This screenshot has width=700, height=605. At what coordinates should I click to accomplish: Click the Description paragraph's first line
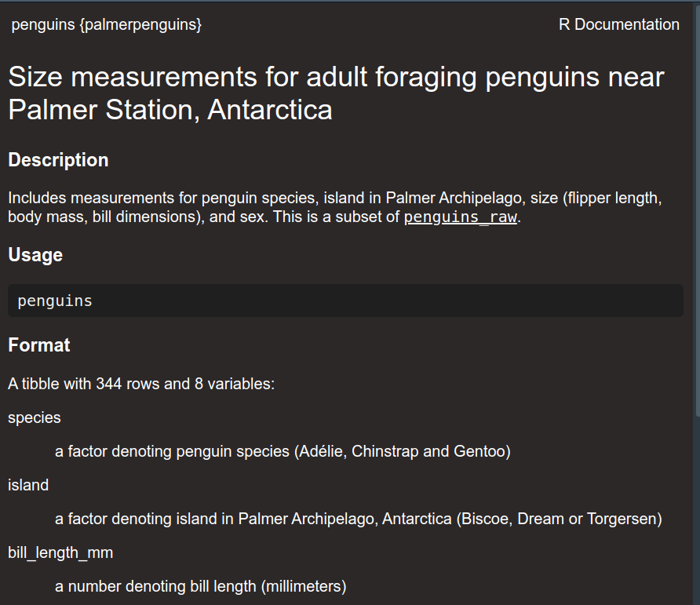334,198
